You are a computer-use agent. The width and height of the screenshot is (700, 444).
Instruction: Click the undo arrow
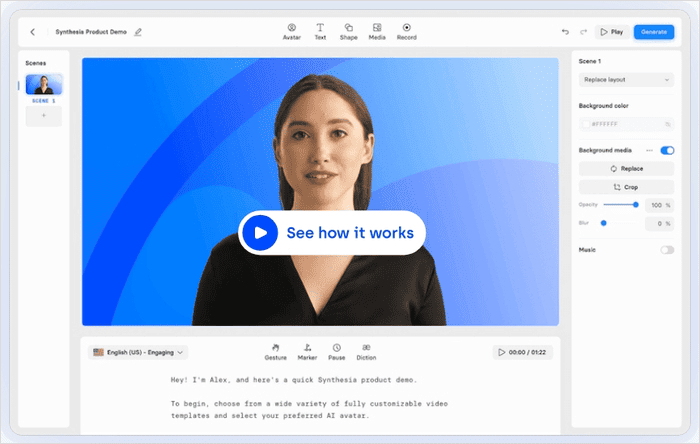[x=565, y=32]
